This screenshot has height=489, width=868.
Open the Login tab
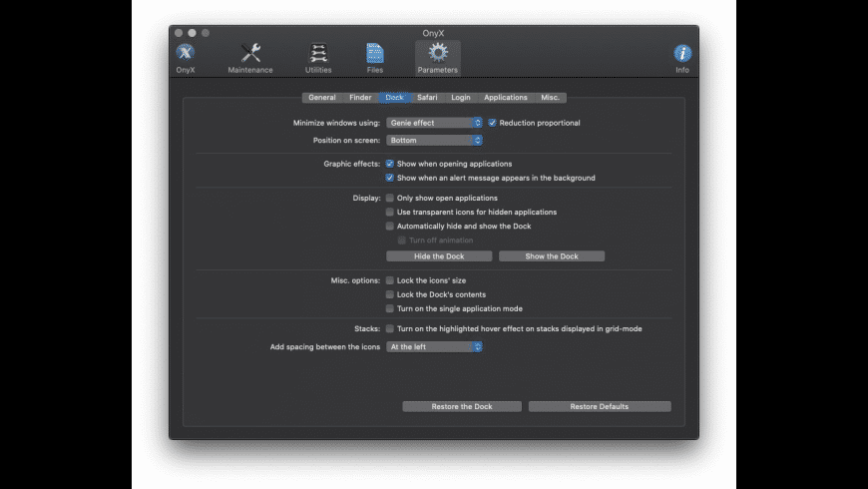tap(461, 98)
